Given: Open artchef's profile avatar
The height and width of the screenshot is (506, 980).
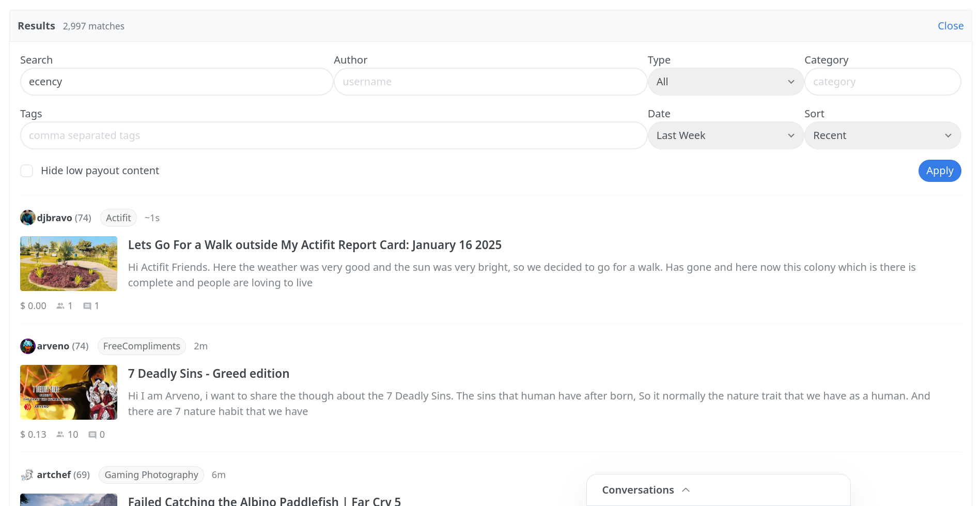Looking at the screenshot, I should 28,475.
